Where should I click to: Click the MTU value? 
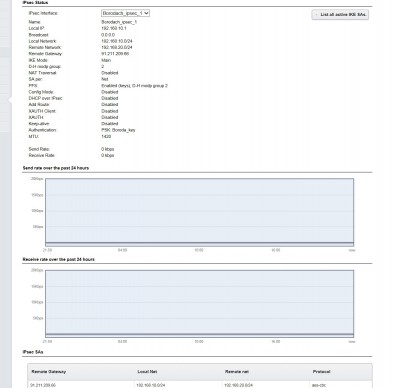106,136
